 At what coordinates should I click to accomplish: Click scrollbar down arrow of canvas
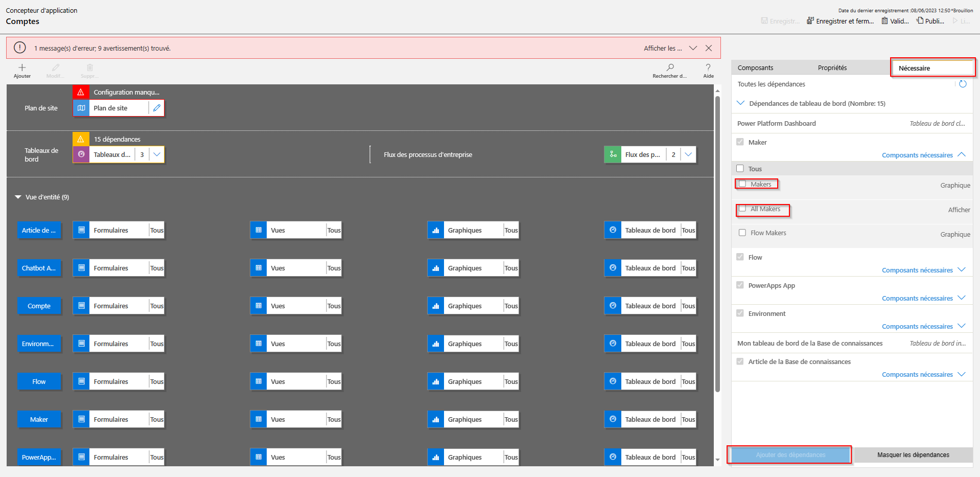click(x=717, y=460)
